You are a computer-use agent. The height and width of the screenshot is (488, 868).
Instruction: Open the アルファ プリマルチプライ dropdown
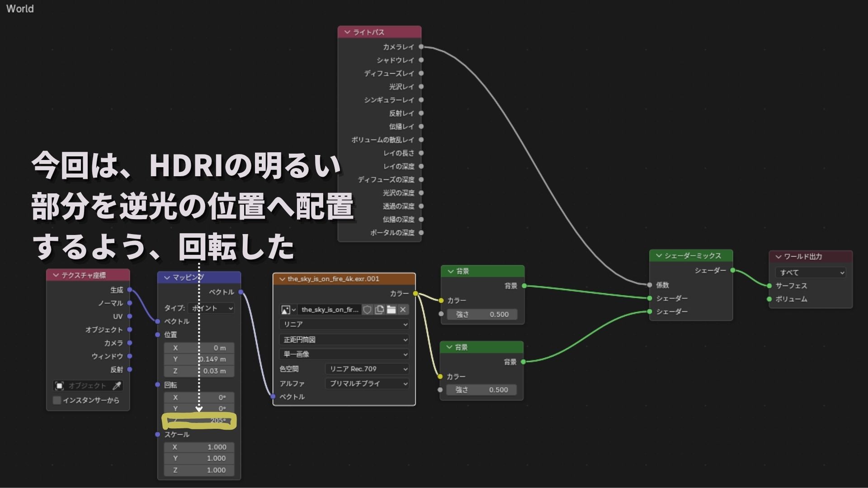(x=367, y=384)
